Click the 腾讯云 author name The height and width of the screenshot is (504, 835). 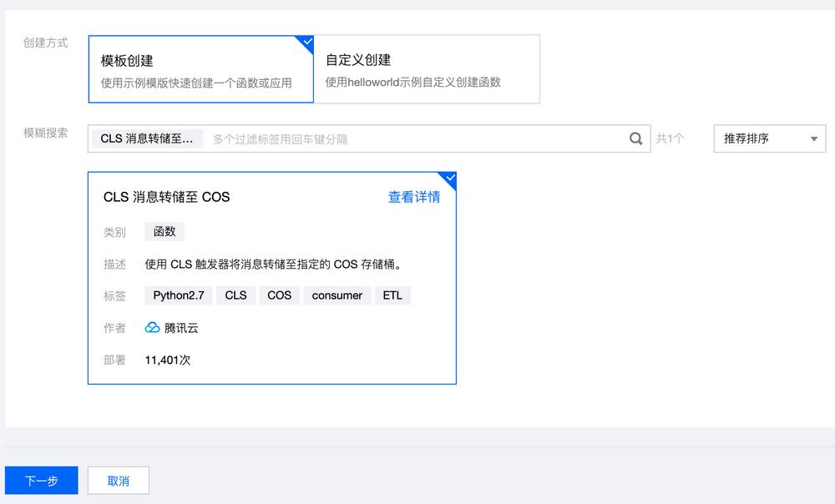(x=181, y=328)
